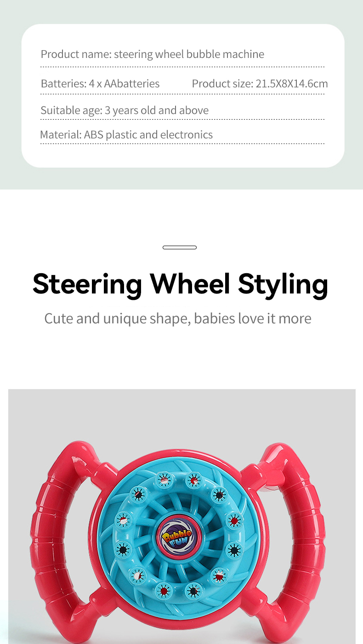Select the word "Wheel" in the heading

click(190, 284)
